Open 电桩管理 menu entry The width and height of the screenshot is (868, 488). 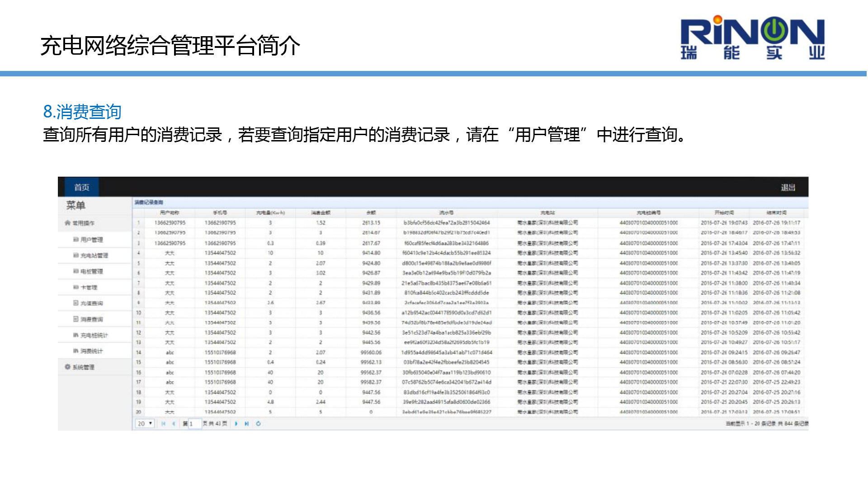[91, 271]
